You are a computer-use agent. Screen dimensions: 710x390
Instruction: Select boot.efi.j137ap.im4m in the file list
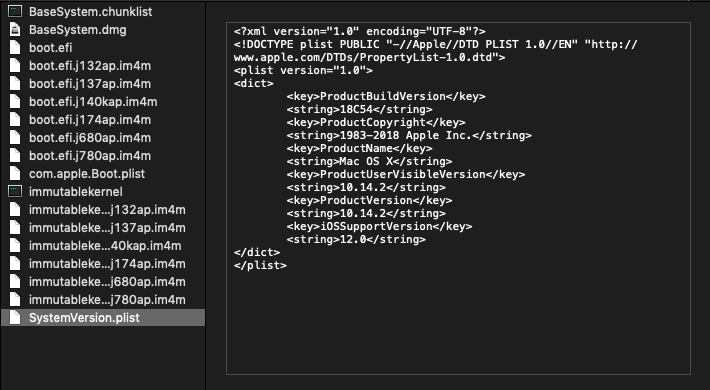[103, 84]
